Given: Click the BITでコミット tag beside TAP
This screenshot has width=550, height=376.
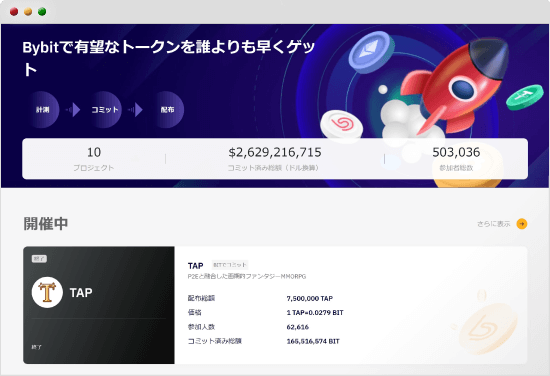Looking at the screenshot, I should (x=230, y=265).
